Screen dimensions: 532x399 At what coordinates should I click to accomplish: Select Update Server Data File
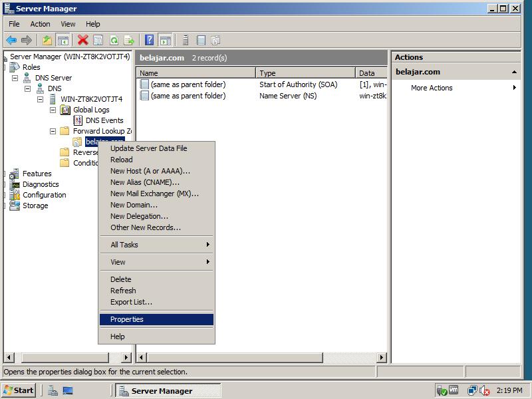pyautogui.click(x=156, y=148)
